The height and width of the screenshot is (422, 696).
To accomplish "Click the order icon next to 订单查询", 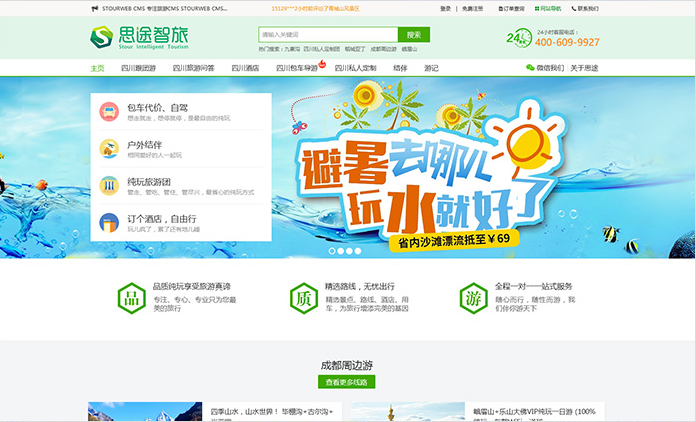I will pos(501,8).
